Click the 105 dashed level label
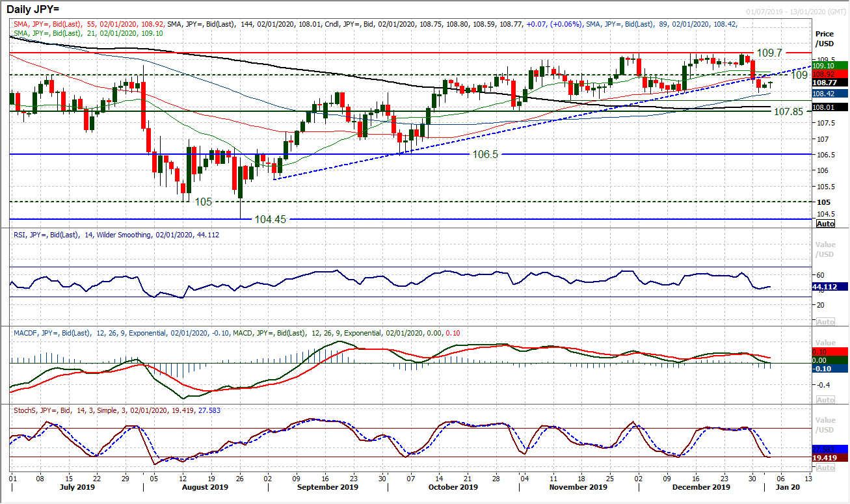850x504 pixels. (x=204, y=202)
